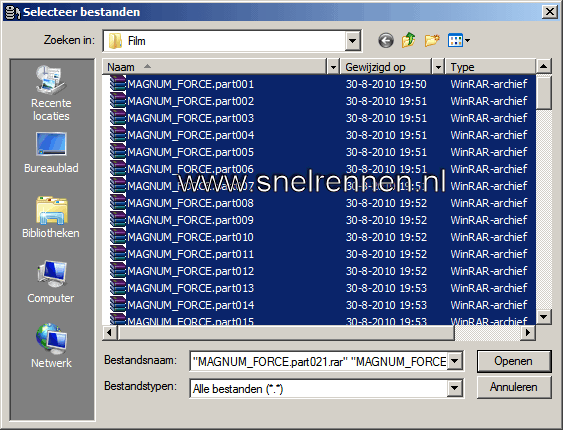Image resolution: width=563 pixels, height=430 pixels.
Task: Expand the Bestandsnaam dropdown arrow
Action: pyautogui.click(x=455, y=361)
